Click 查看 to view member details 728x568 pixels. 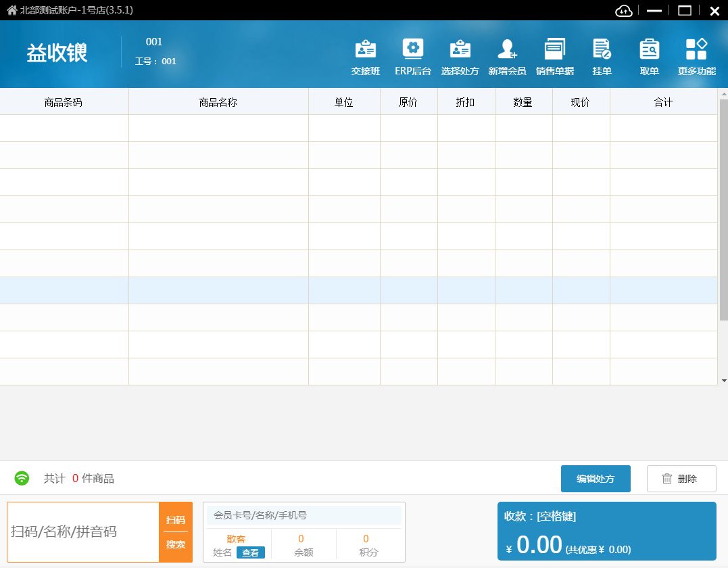[x=250, y=552]
